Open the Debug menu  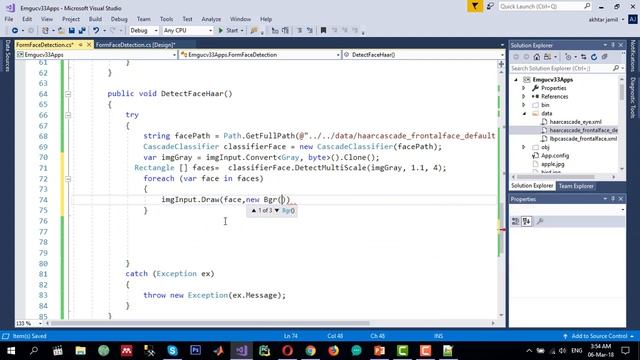[119, 19]
